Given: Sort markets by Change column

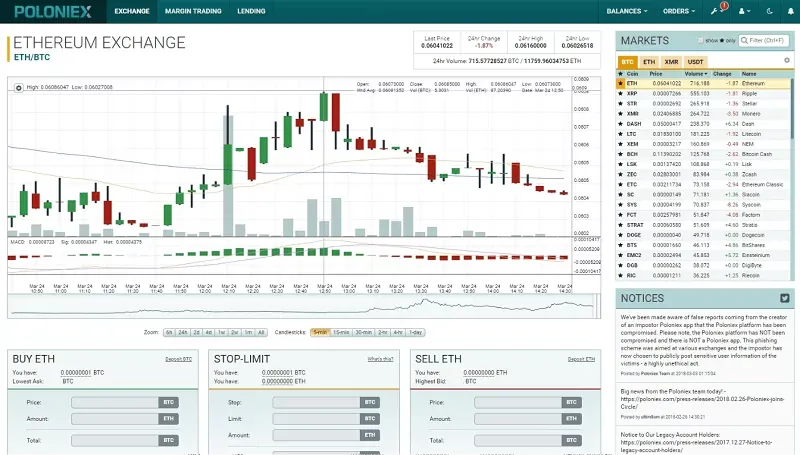Looking at the screenshot, I should pos(722,74).
